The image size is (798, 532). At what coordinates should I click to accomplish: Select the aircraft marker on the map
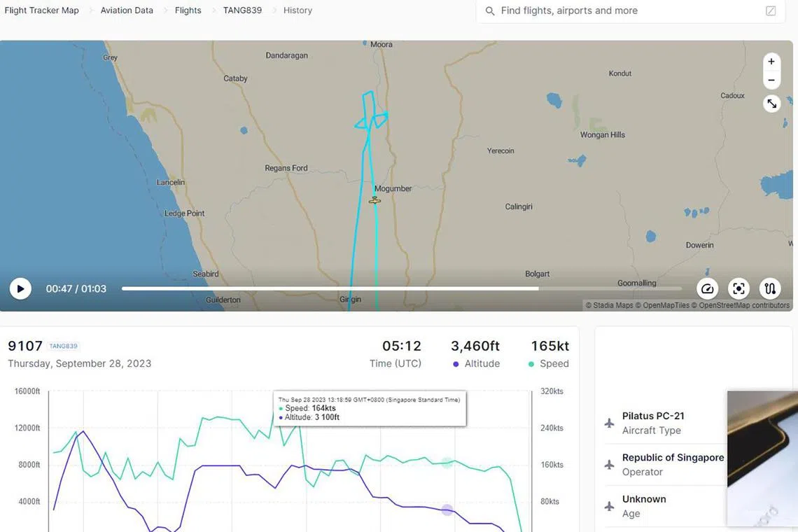pyautogui.click(x=374, y=199)
